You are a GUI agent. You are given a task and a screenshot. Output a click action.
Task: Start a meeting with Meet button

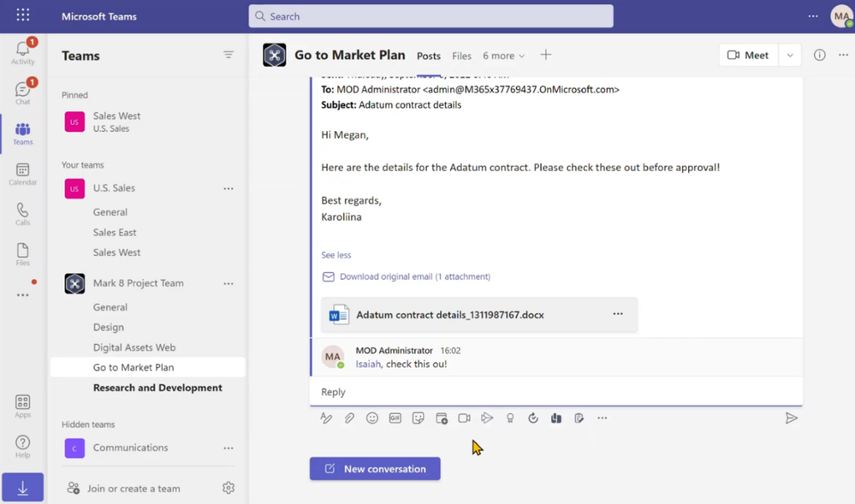(748, 55)
